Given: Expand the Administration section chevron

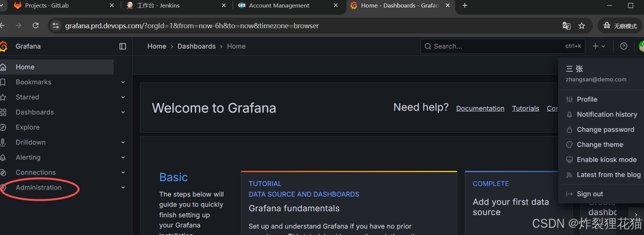Looking at the screenshot, I should pos(123,188).
